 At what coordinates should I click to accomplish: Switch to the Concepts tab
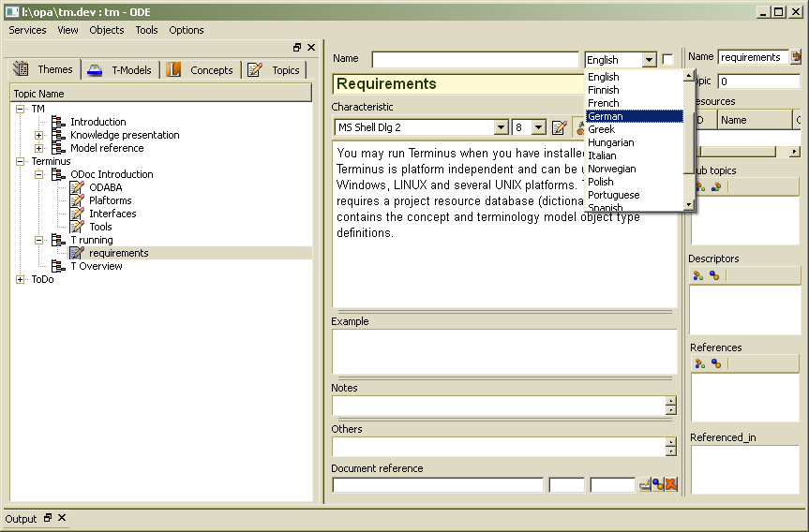tap(201, 70)
